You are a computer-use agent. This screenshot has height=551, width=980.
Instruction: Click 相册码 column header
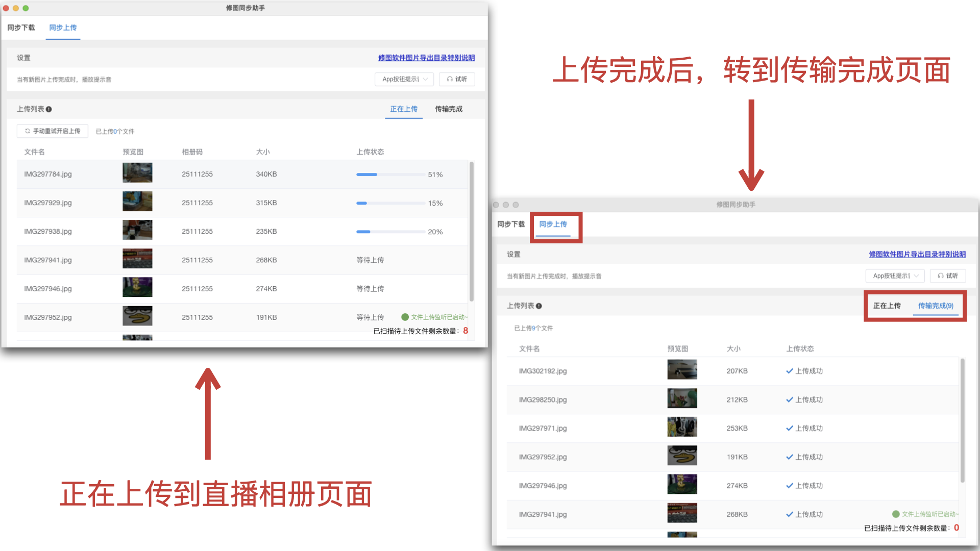tap(192, 152)
